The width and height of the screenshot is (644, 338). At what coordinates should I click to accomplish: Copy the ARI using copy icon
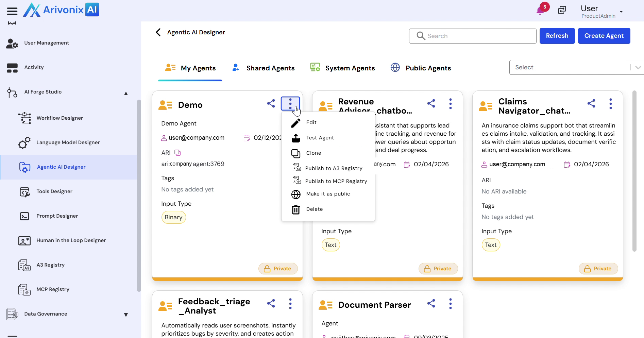pyautogui.click(x=177, y=153)
